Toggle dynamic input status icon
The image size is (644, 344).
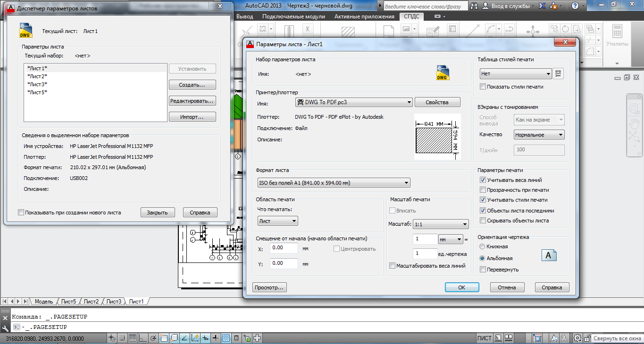click(205, 338)
